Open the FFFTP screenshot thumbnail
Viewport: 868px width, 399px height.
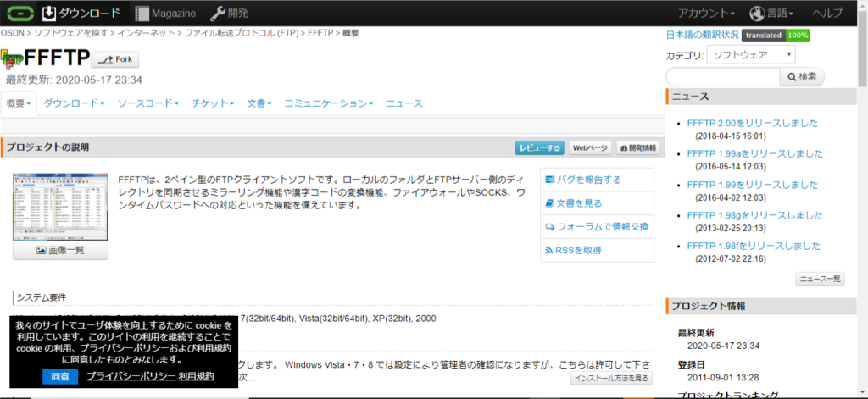(60, 207)
